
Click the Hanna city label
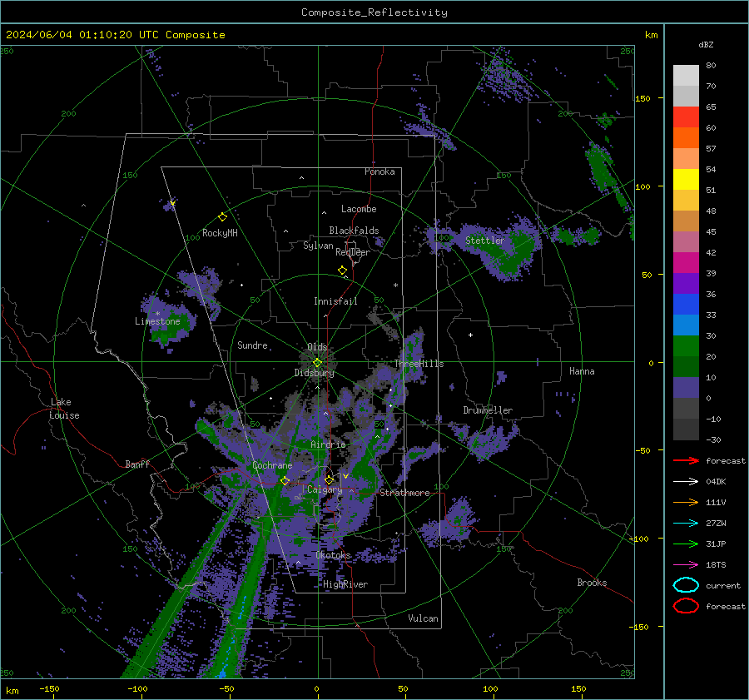click(x=582, y=371)
